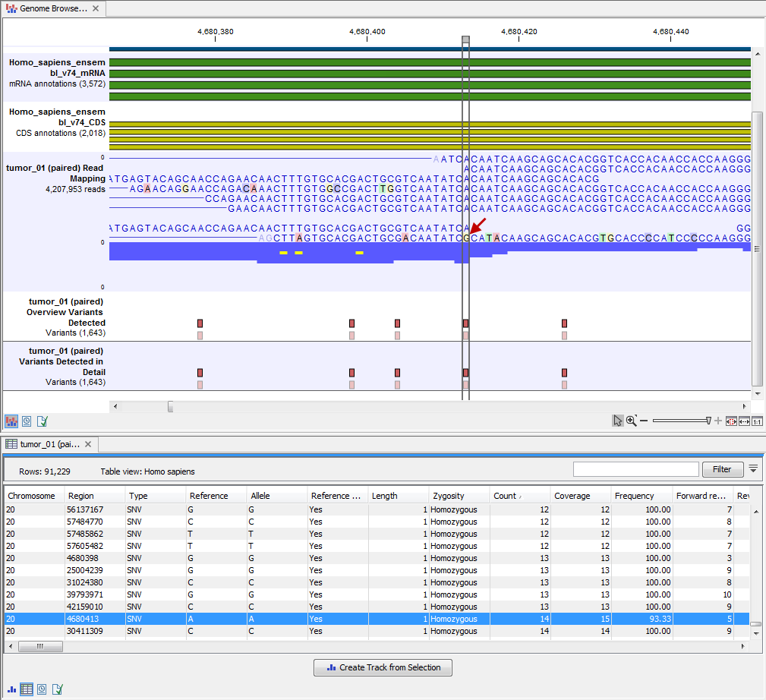Toggle the Table view mode icon

(x=27, y=689)
